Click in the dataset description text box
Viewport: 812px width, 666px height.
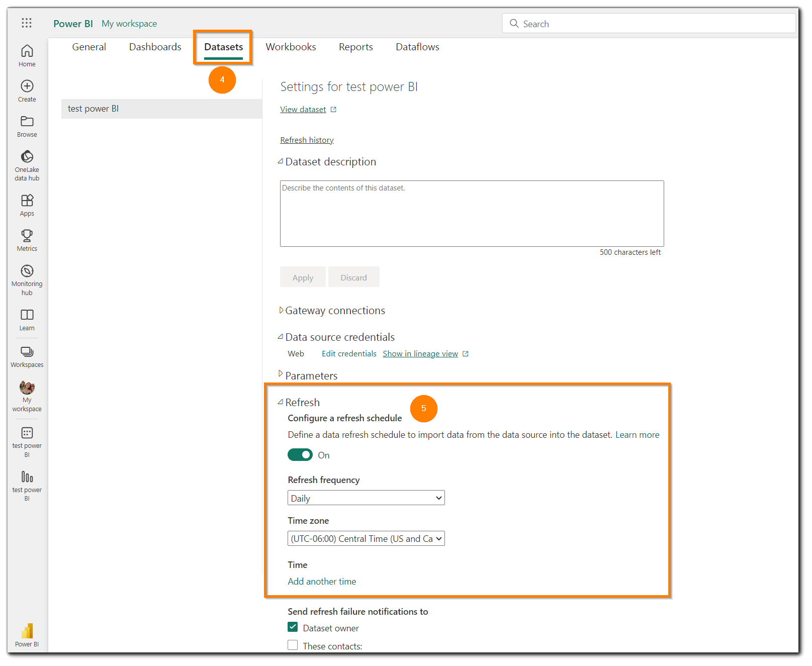(x=472, y=214)
